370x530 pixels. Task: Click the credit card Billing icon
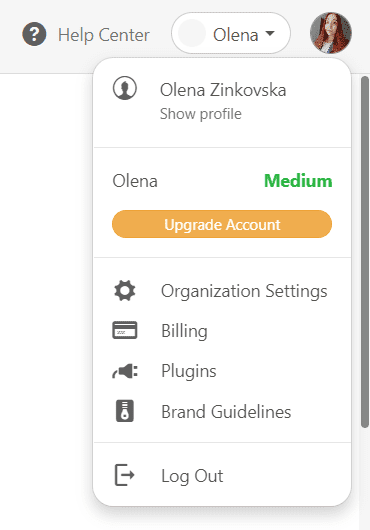tap(125, 330)
